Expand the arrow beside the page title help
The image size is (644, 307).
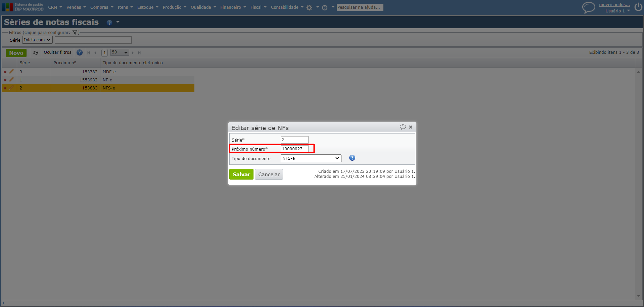[x=118, y=22]
